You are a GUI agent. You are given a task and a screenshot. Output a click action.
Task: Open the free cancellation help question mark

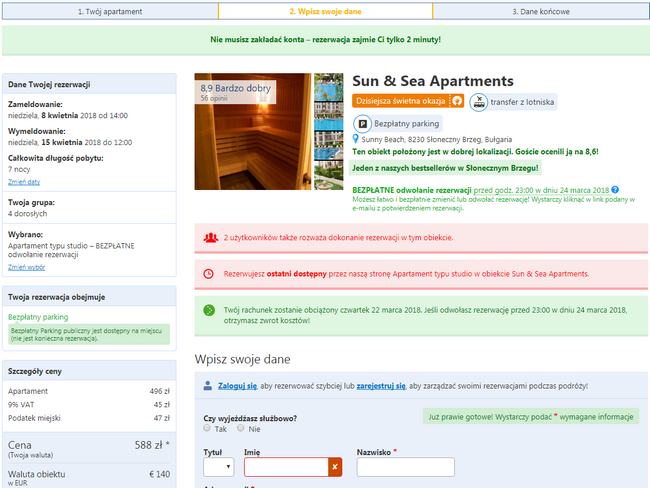615,189
